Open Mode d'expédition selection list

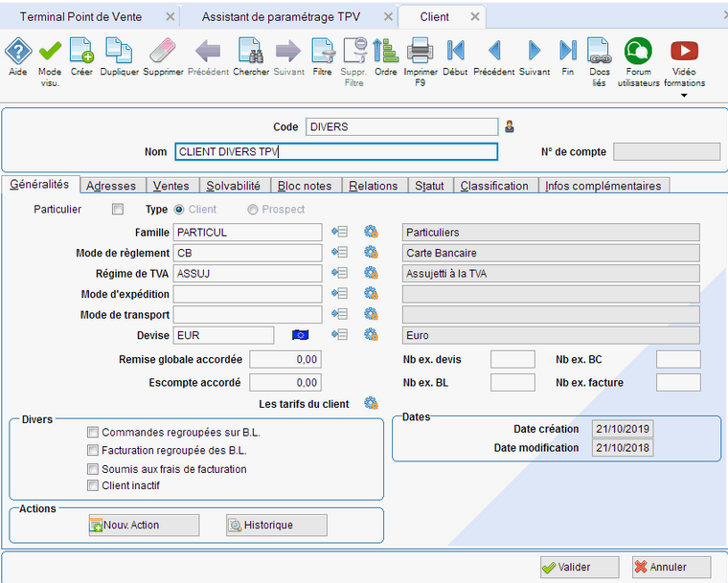(340, 293)
